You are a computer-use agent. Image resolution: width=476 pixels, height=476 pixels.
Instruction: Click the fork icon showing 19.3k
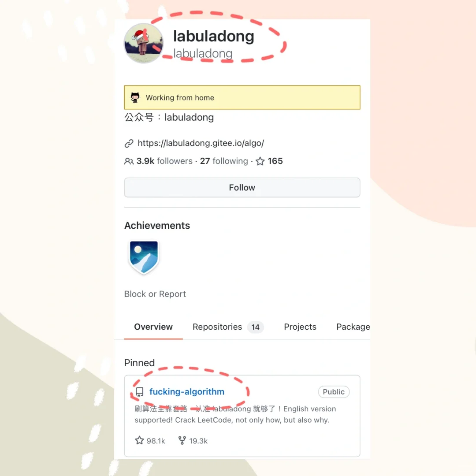tap(182, 440)
